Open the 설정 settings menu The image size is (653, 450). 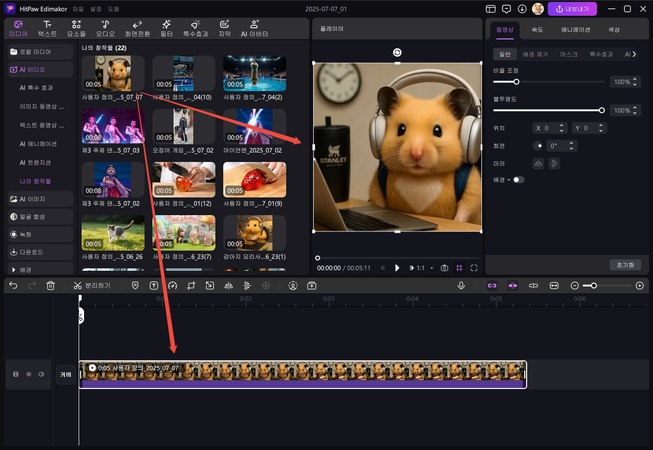(x=96, y=9)
